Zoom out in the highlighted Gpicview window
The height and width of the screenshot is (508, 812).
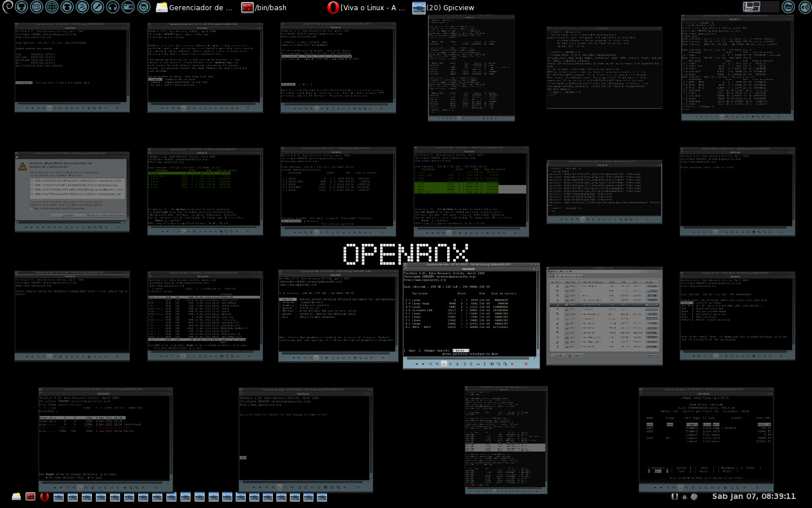point(431,364)
